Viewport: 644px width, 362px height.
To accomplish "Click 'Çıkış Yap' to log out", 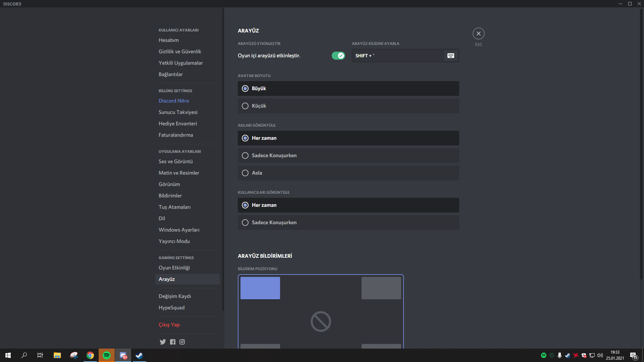I will click(187, 325).
